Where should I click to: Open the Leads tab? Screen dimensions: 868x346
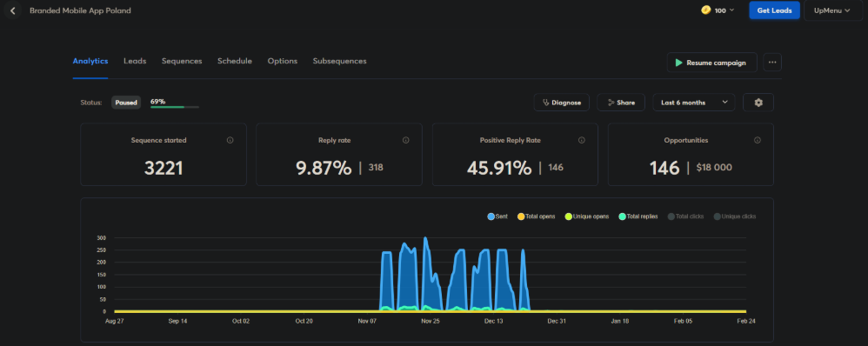(135, 61)
